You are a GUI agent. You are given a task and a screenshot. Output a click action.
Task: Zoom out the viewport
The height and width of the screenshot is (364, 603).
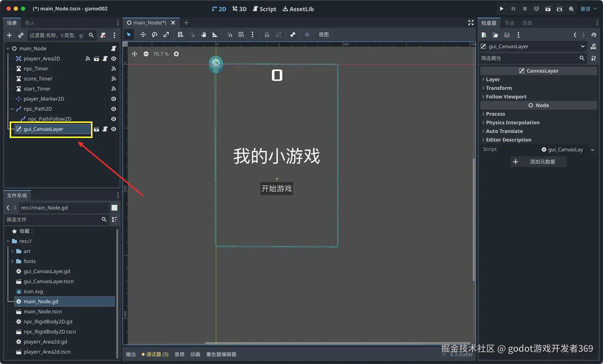coord(146,54)
